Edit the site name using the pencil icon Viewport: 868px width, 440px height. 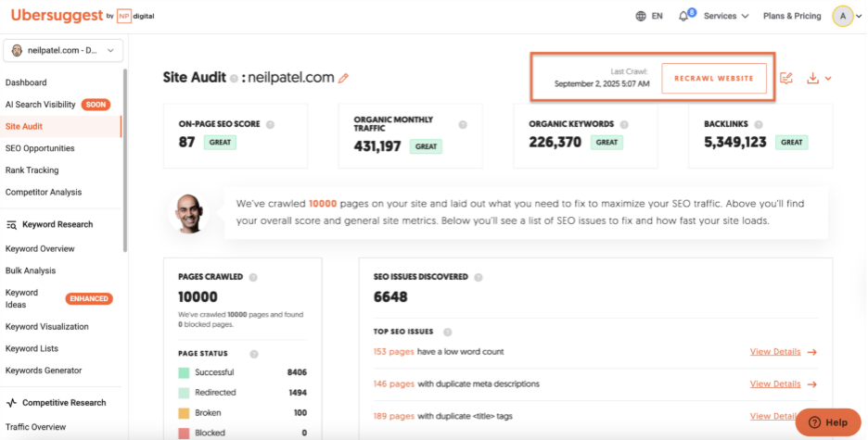click(343, 79)
